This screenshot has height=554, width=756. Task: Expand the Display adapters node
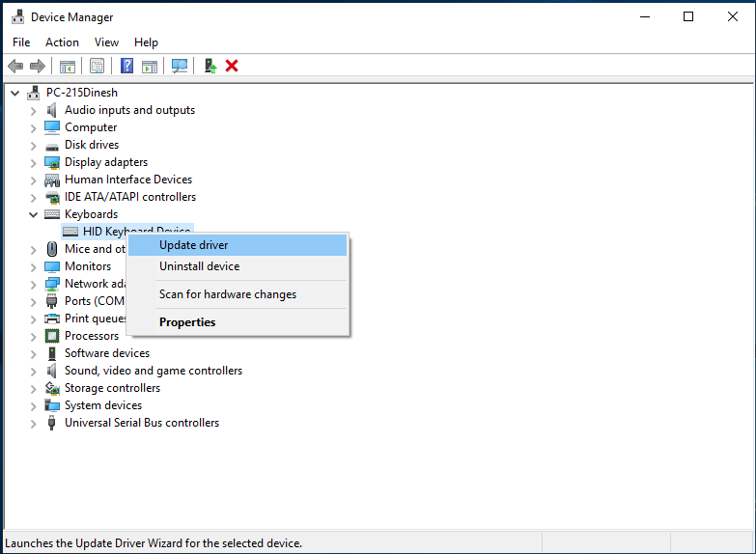pos(33,163)
